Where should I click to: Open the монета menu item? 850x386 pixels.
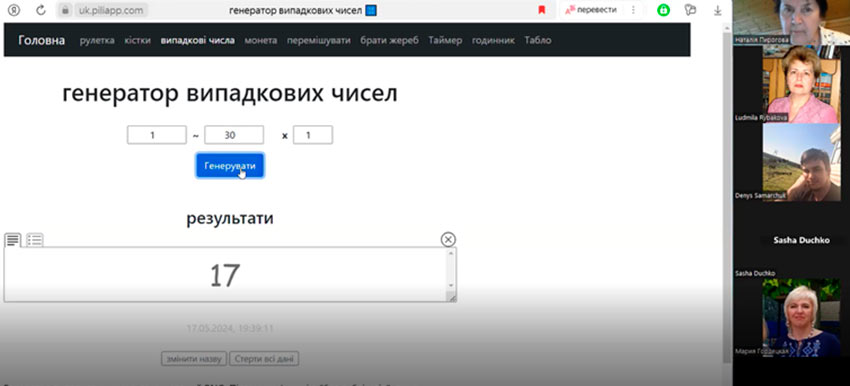pyautogui.click(x=261, y=40)
